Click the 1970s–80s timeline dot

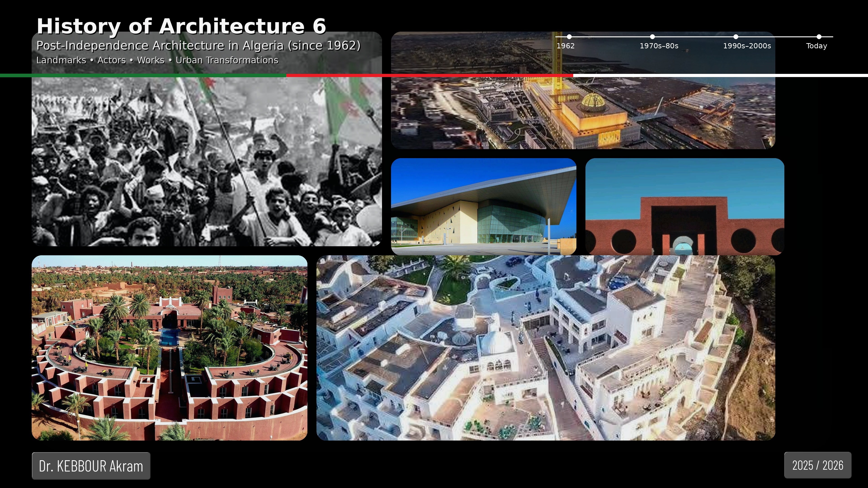[x=652, y=37]
